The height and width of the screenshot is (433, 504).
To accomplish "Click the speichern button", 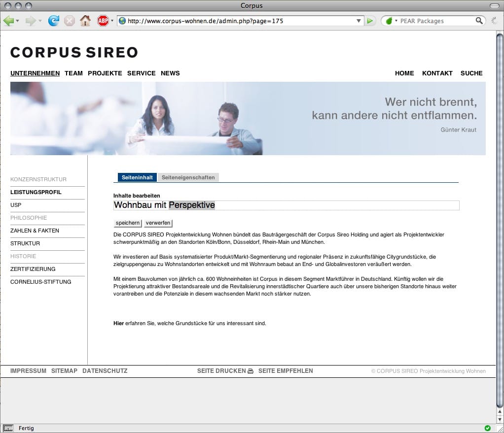I will (128, 223).
